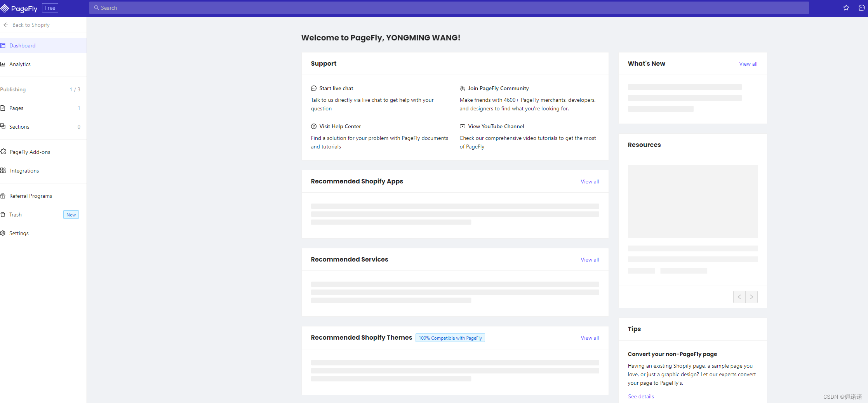Click the PageFly logo icon
This screenshot has height=403, width=868.
(5, 8)
